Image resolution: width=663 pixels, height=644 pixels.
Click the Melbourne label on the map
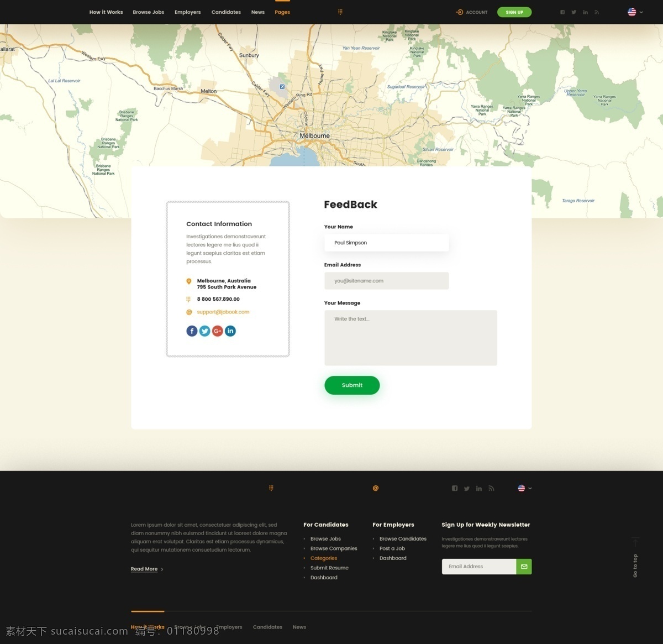(x=314, y=136)
